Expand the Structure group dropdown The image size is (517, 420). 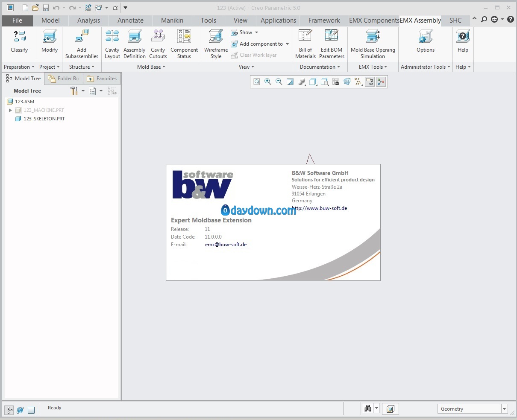[x=82, y=67]
